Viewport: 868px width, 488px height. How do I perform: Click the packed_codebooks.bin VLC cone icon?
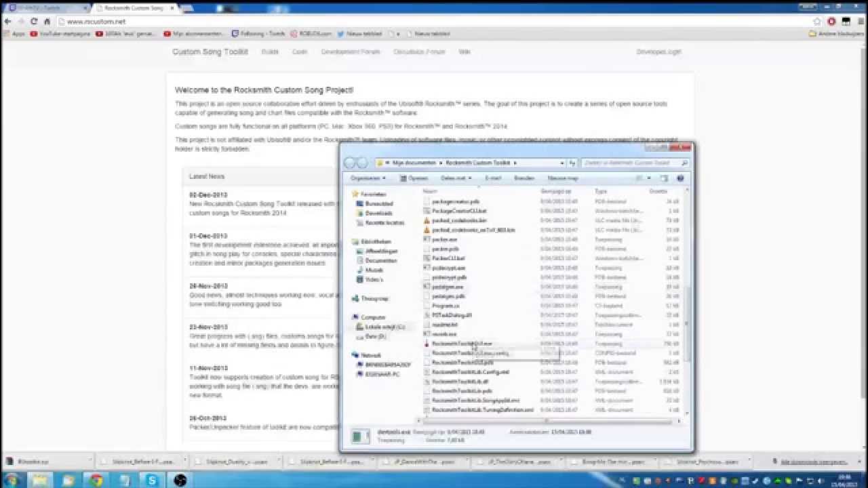[x=427, y=220]
